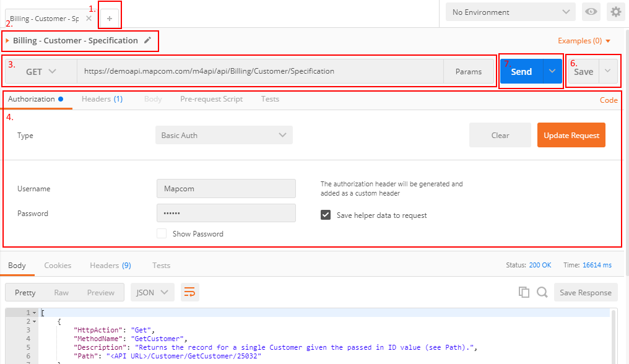Expand the Send button dropdown arrow
This screenshot has width=629, height=364.
click(x=552, y=72)
